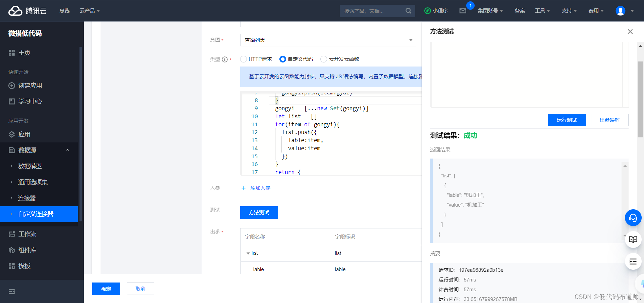Click the 出参映射 button

(609, 120)
